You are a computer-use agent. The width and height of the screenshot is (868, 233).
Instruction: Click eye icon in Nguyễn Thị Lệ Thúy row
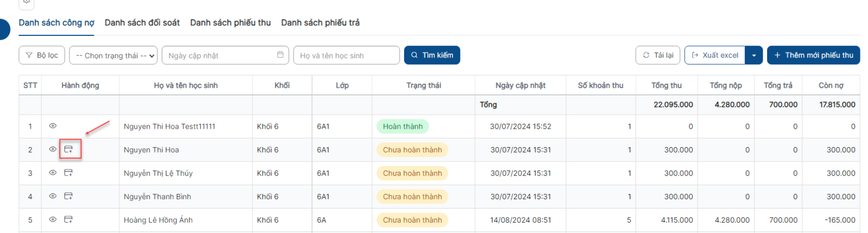click(x=53, y=173)
